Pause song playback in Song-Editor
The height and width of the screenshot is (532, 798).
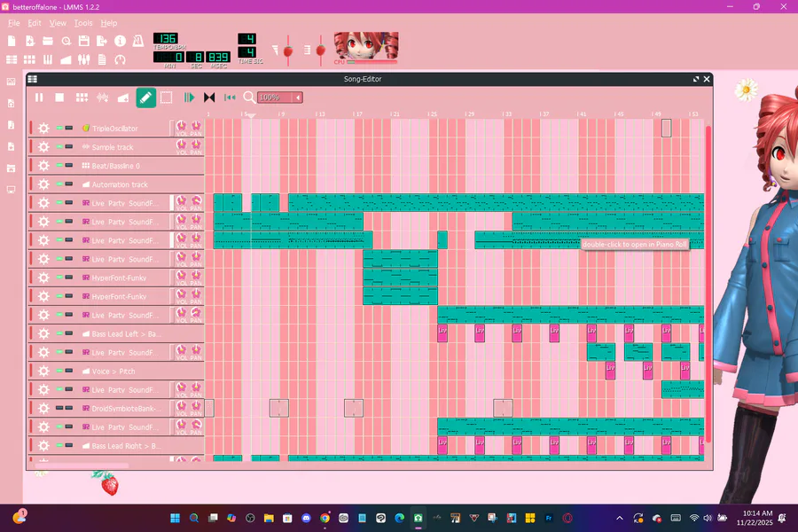pyautogui.click(x=39, y=98)
